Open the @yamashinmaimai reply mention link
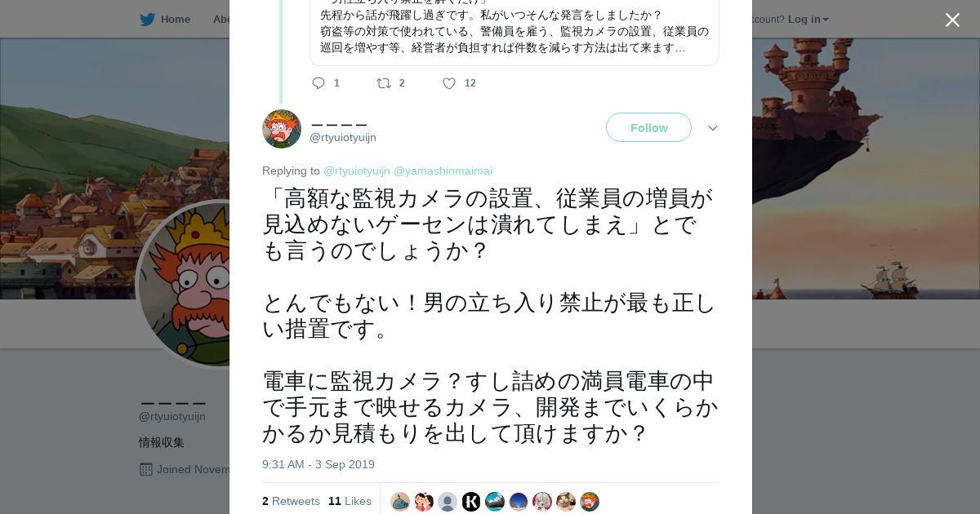980x514 pixels. 443,171
